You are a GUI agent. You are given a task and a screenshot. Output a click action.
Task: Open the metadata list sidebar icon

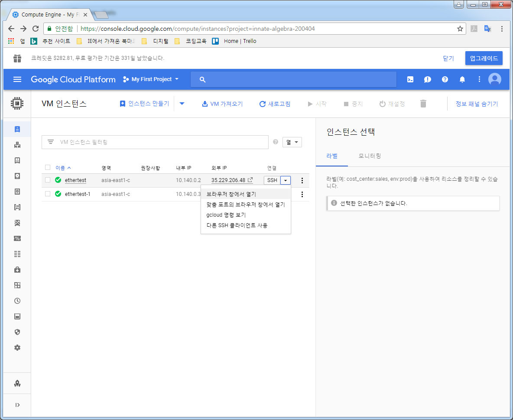(x=17, y=254)
